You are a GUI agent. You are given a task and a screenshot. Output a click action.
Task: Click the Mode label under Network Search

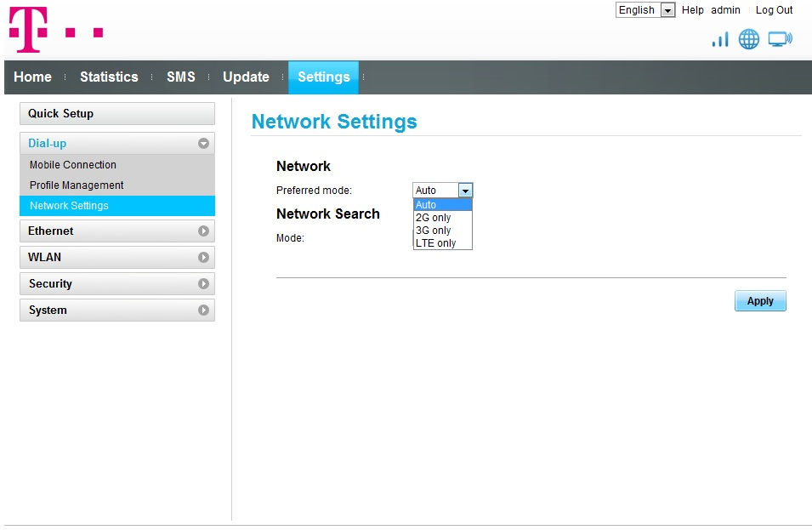[x=290, y=238]
